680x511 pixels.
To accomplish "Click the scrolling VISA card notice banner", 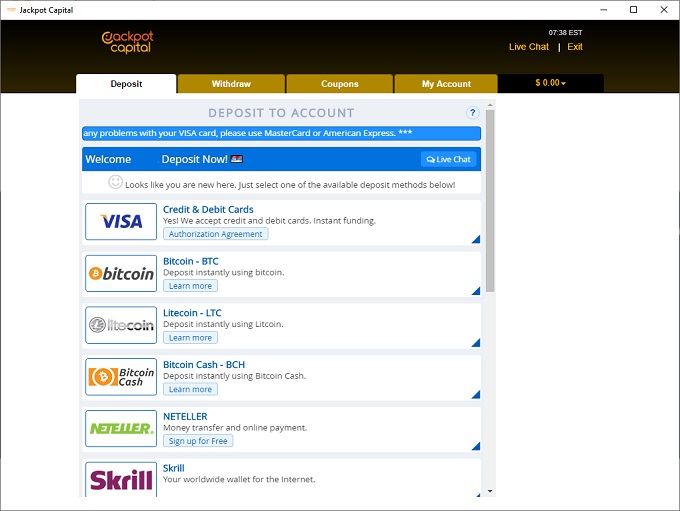I will pyautogui.click(x=281, y=133).
